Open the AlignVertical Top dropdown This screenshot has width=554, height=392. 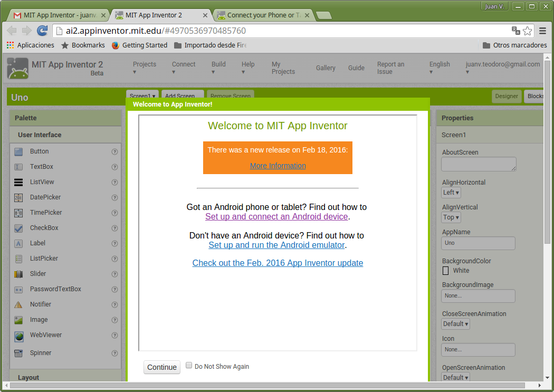451,217
